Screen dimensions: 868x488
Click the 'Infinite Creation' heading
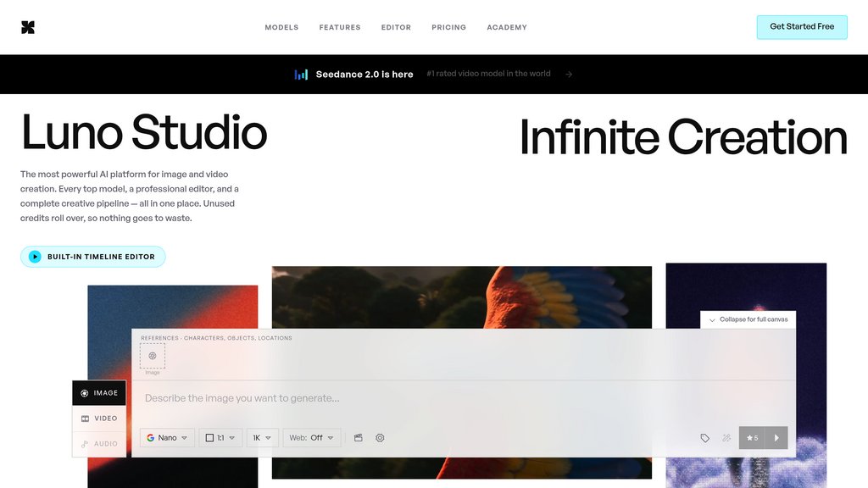(x=683, y=137)
